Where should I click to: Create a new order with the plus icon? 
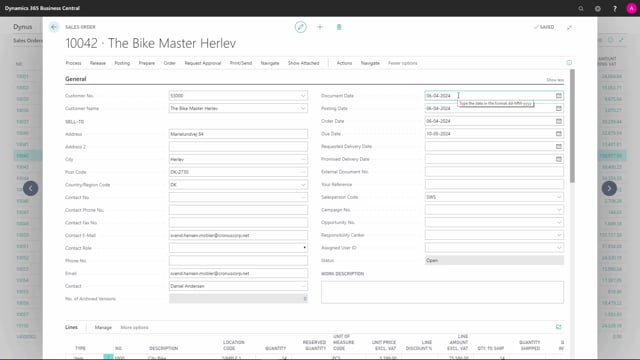[320, 27]
